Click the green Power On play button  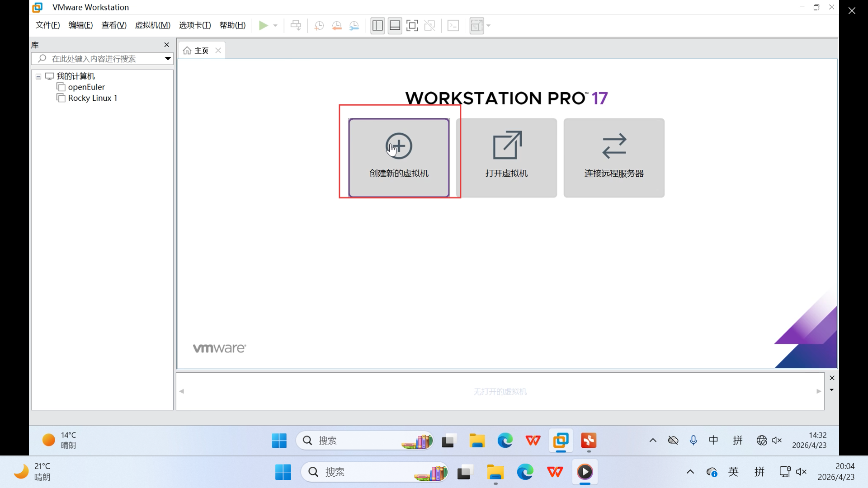pos(263,26)
